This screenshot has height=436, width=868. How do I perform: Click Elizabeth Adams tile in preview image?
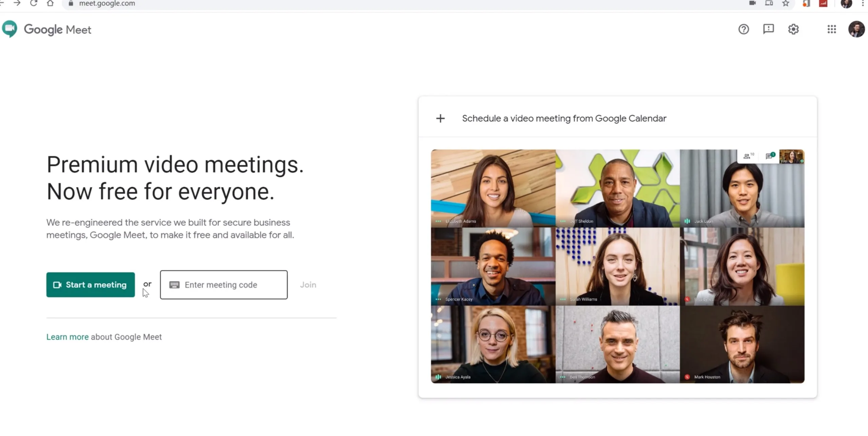click(x=493, y=188)
